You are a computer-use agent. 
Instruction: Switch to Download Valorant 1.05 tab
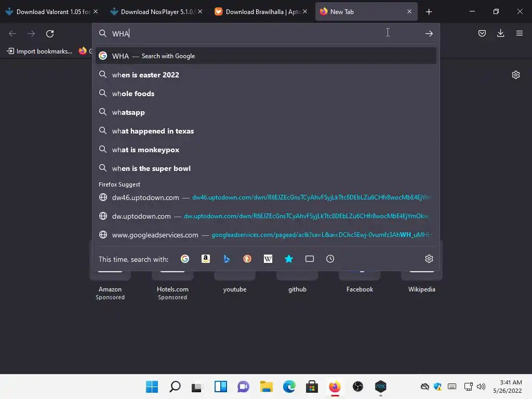click(x=51, y=12)
